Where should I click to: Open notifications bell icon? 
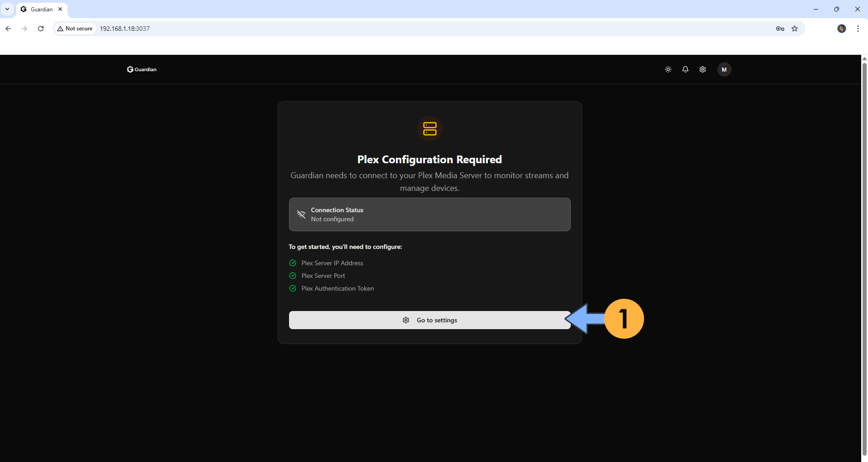(685, 69)
